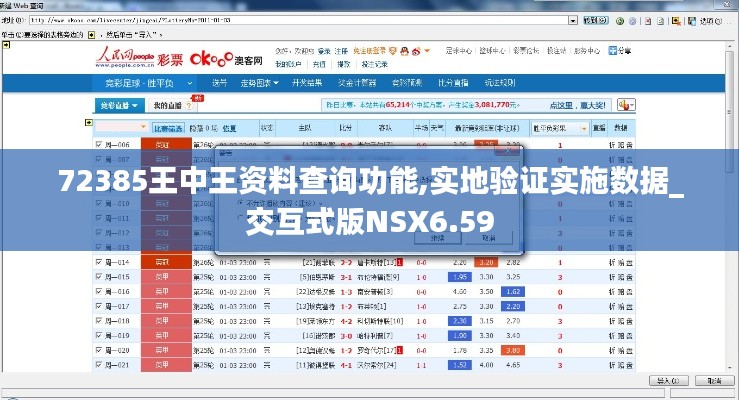This screenshot has height=400, width=739.
Task: Toggle checkbox for match 周一006
Action: (x=99, y=145)
